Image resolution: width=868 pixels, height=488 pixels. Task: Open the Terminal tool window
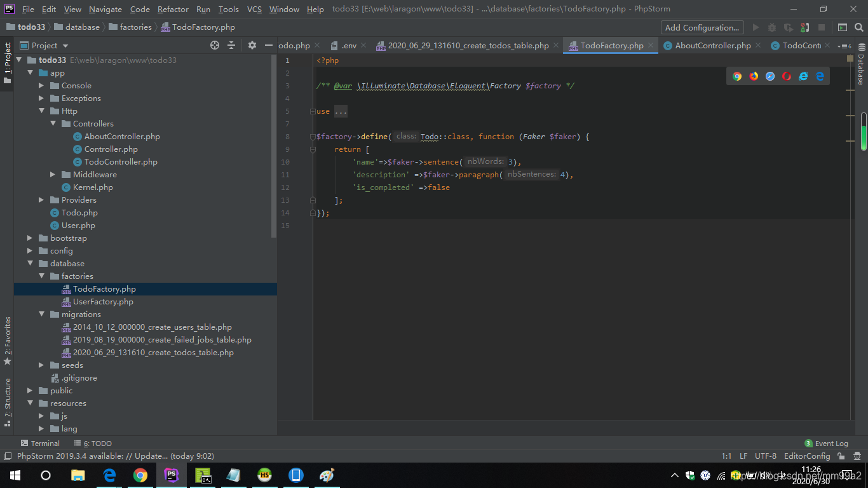(x=40, y=444)
